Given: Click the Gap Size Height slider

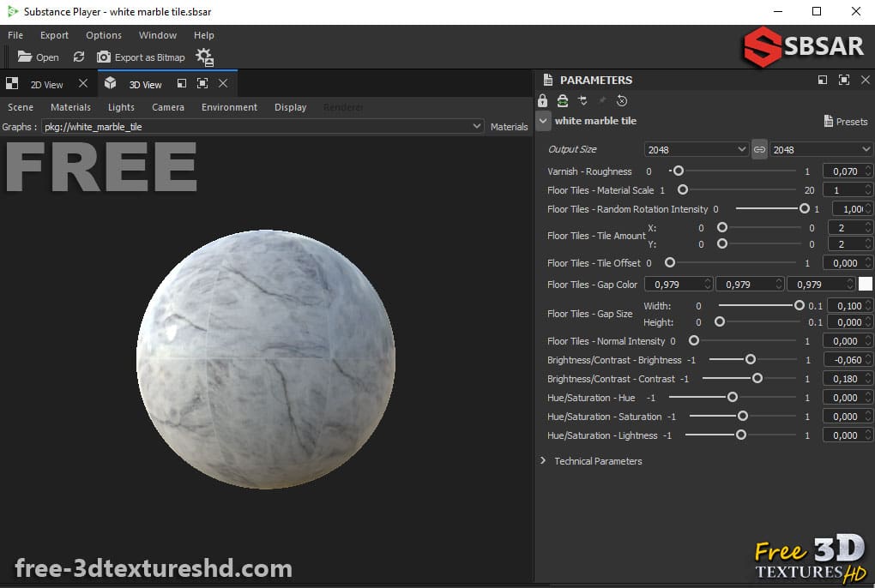Looking at the screenshot, I should click(x=759, y=321).
